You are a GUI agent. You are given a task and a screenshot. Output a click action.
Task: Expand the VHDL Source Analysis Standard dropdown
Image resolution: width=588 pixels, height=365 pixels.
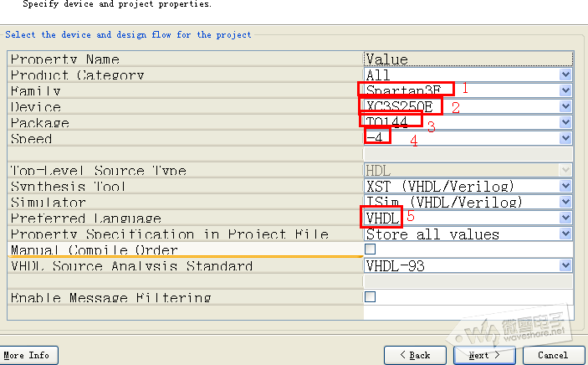(565, 266)
